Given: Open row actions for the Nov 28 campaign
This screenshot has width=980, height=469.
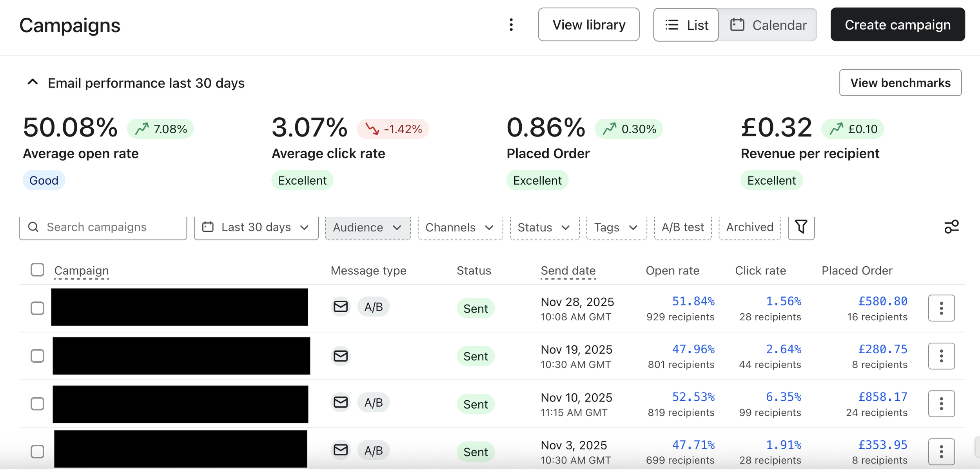Looking at the screenshot, I should click(941, 308).
